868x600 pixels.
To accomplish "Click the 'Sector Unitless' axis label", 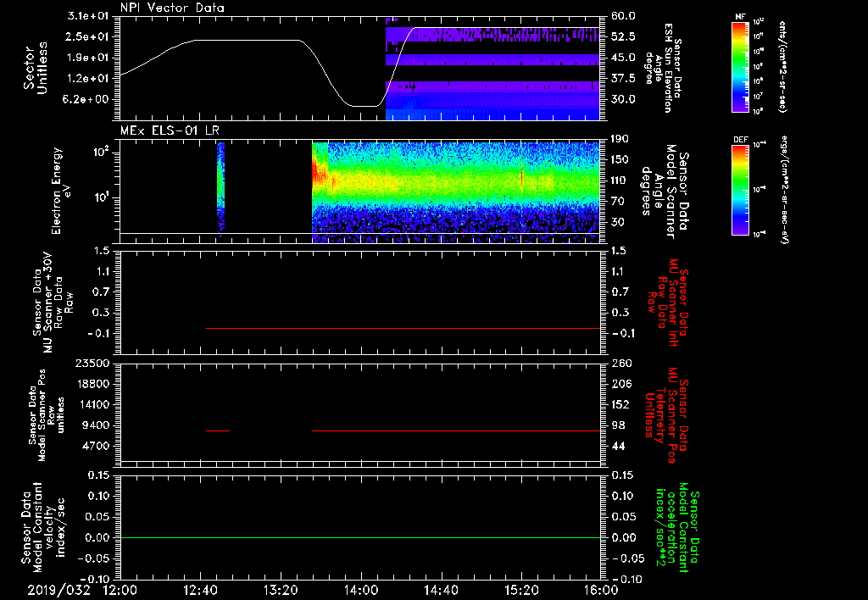I will [x=36, y=68].
